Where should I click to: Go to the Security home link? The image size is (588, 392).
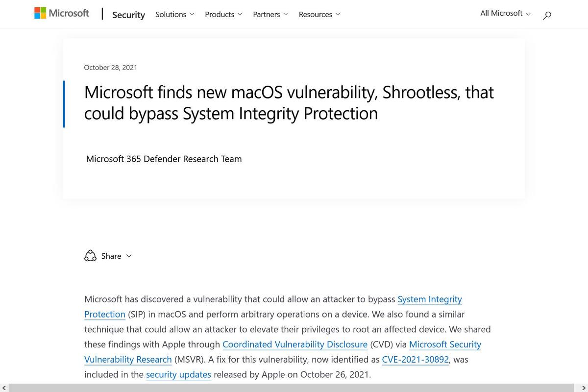128,15
